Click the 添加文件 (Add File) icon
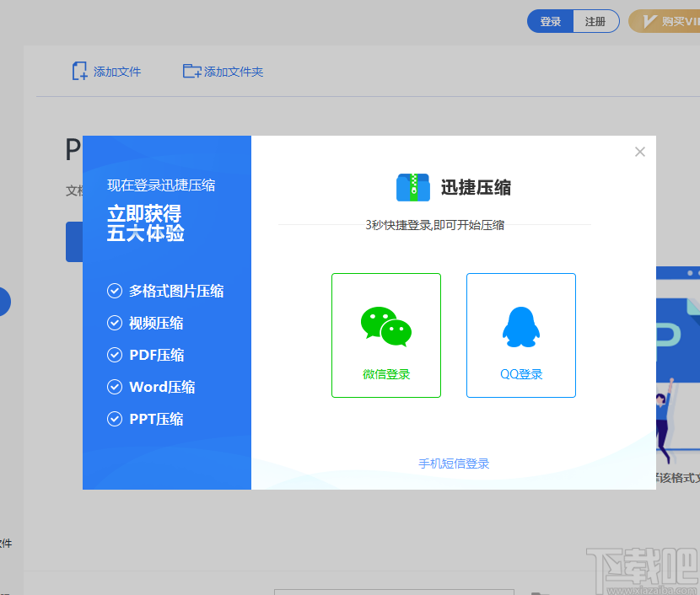 79,71
